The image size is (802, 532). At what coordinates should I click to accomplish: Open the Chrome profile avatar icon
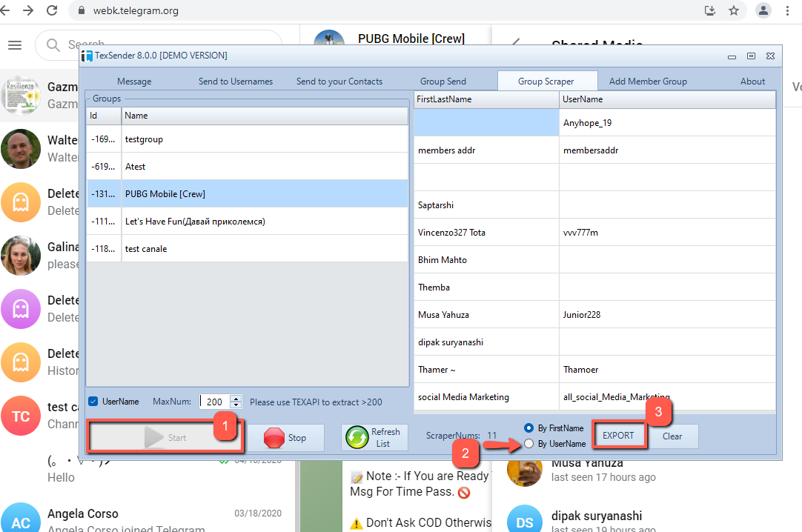click(763, 11)
